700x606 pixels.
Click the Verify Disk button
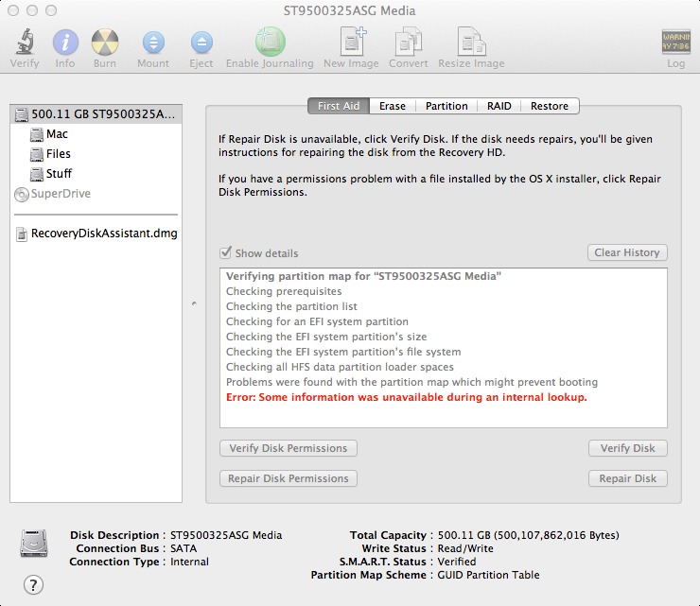tap(628, 448)
